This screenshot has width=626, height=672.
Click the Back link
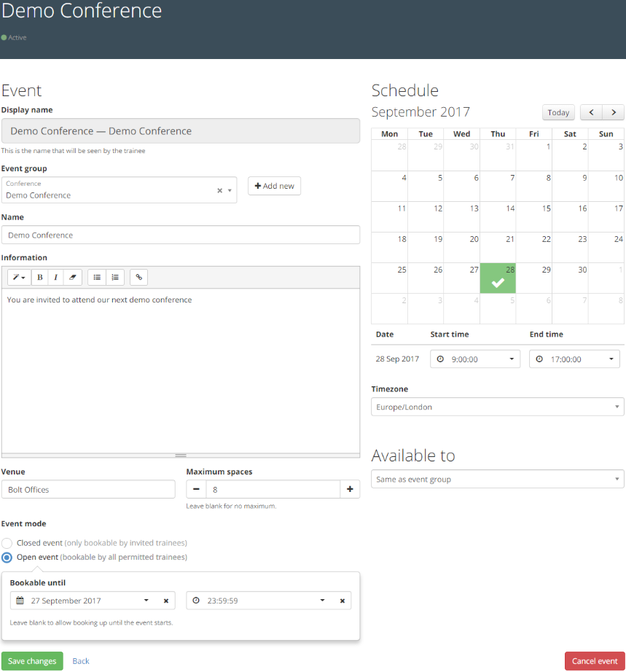click(81, 661)
